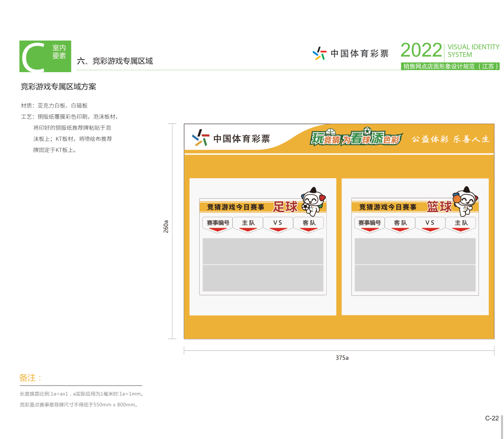Click the lower gray panel on the basketball board
The height and width of the screenshot is (439, 504).
(x=415, y=278)
